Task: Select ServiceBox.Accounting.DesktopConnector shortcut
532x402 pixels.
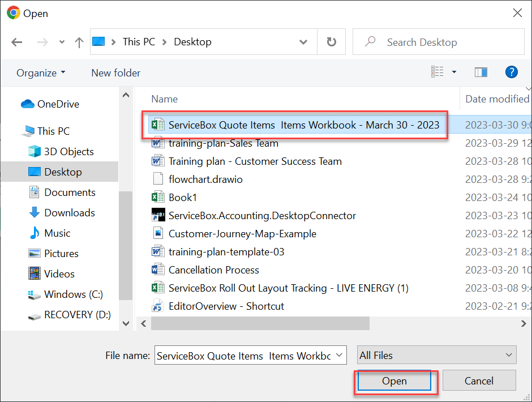Action: (x=262, y=216)
